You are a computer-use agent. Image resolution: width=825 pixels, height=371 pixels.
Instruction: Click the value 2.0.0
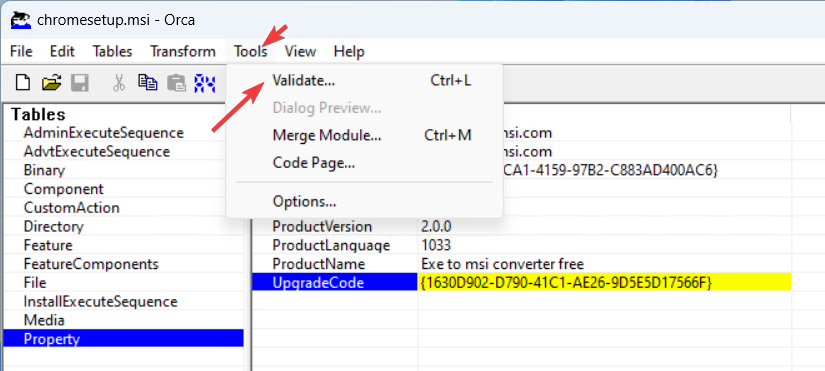click(x=436, y=227)
